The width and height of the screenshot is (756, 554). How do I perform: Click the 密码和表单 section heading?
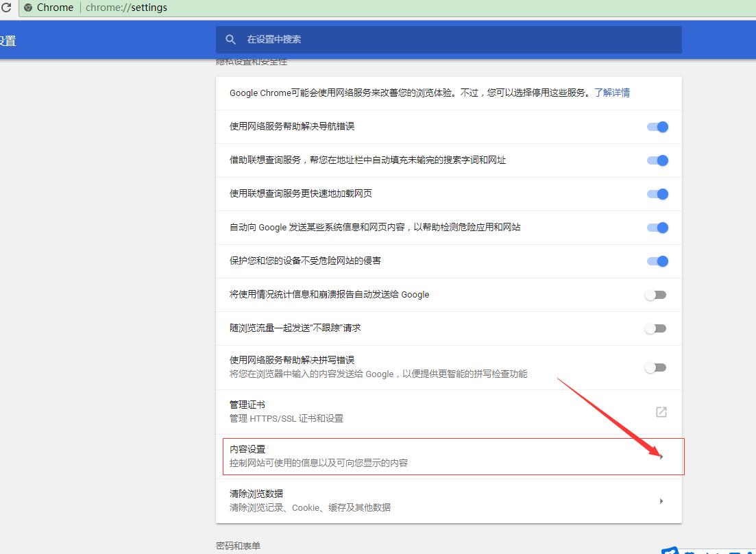[239, 546]
